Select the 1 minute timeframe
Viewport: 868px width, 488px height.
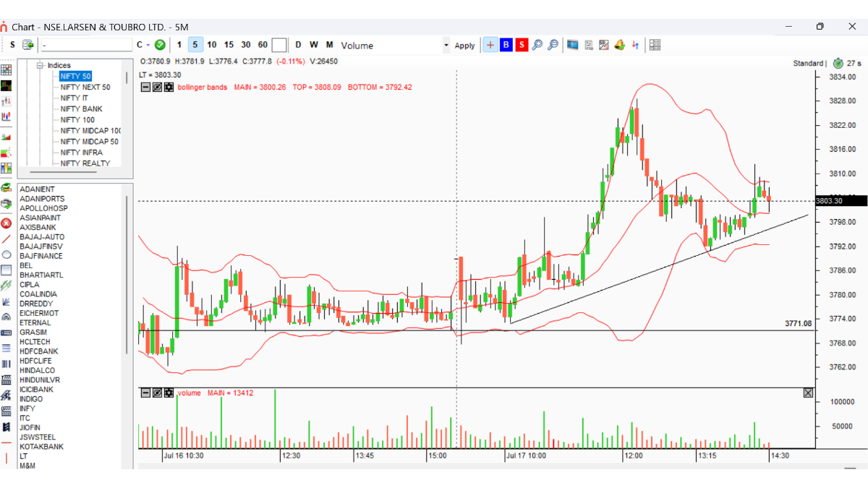click(179, 45)
